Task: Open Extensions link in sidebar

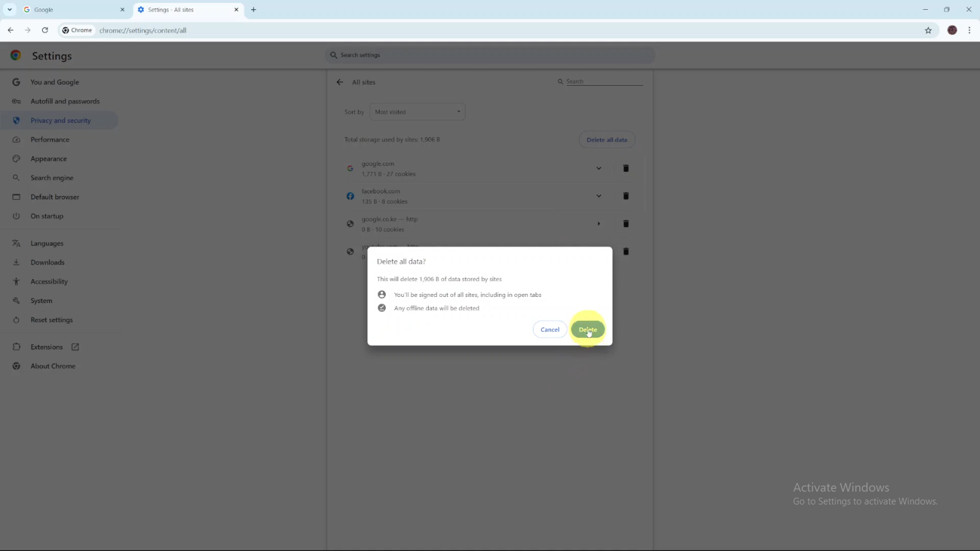Action: [47, 347]
